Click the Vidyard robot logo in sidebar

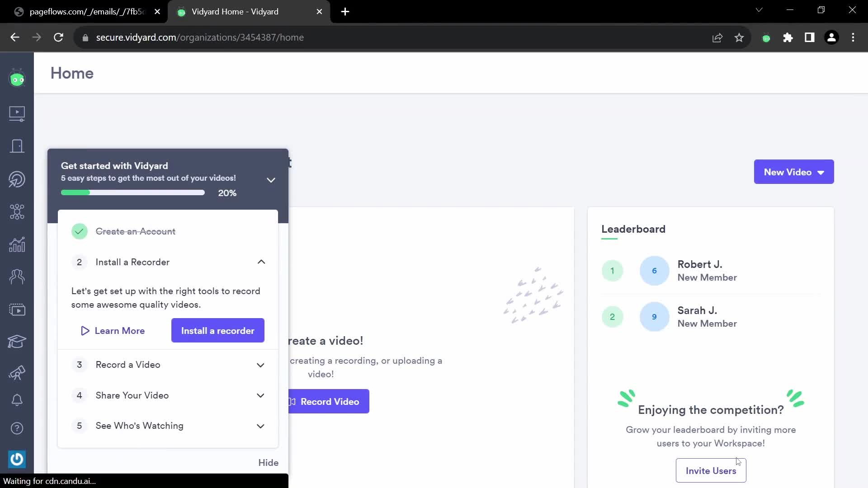point(17,79)
